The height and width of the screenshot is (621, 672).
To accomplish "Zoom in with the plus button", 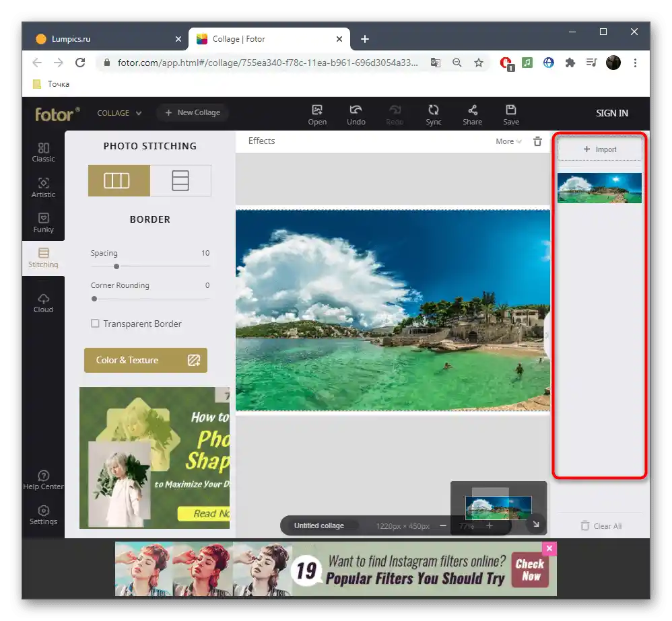I will [490, 525].
